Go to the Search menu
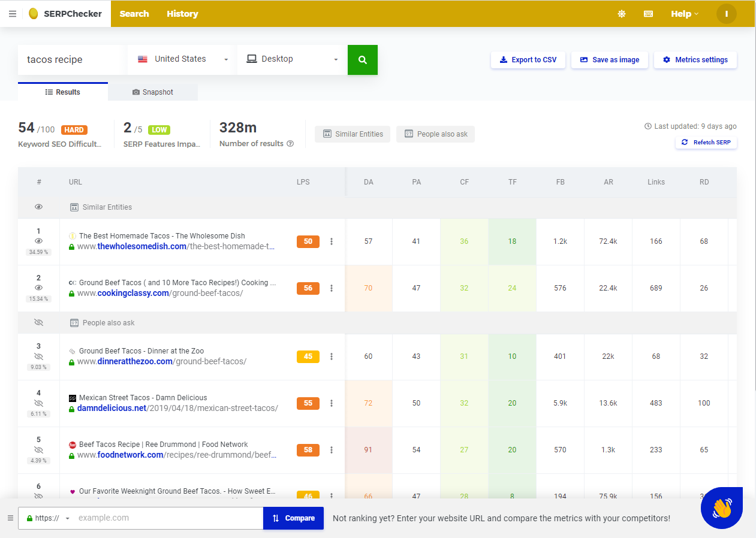This screenshot has width=756, height=538. [134, 14]
